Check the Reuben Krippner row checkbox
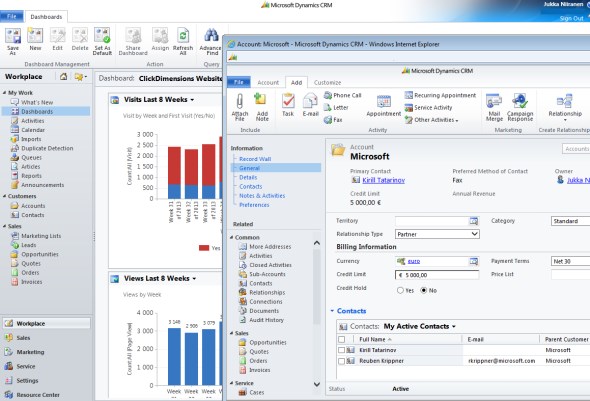The width and height of the screenshot is (590, 401). tap(342, 361)
